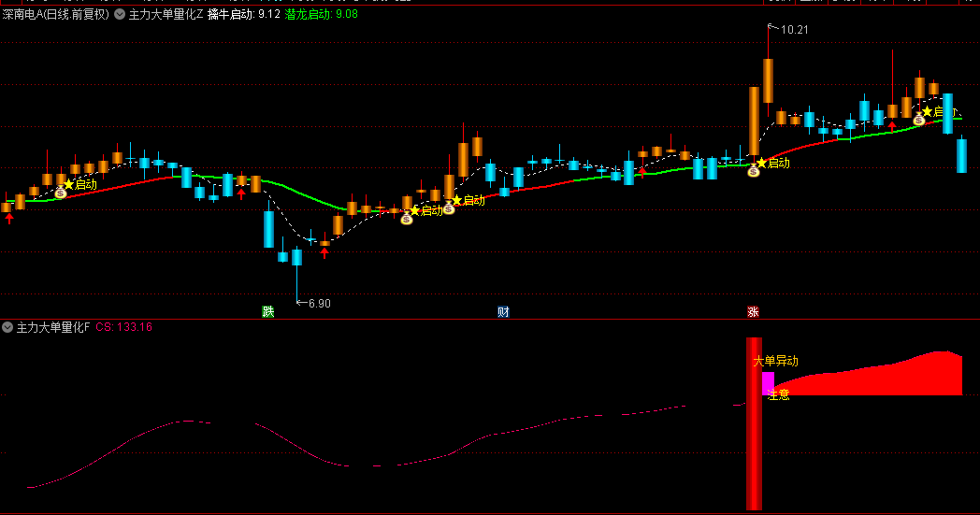Click the tall red 大单异动 signal bar
Screen dimensions: 980x515
point(754,423)
